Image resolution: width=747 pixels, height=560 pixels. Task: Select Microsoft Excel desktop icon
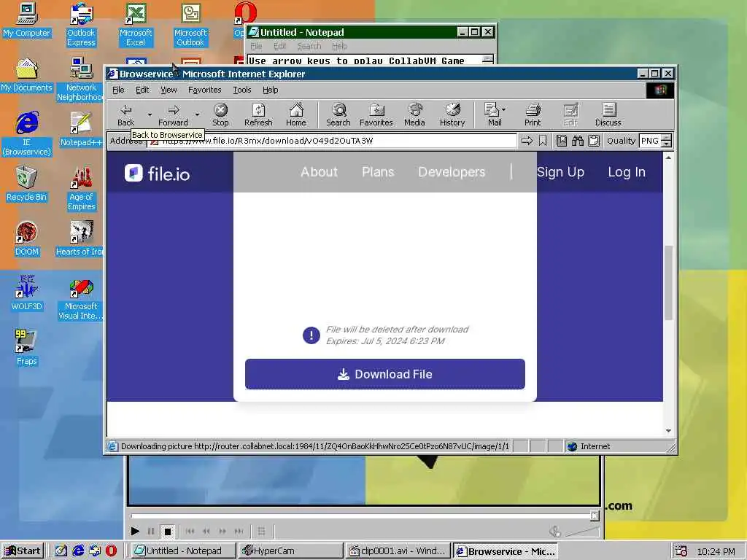click(136, 25)
